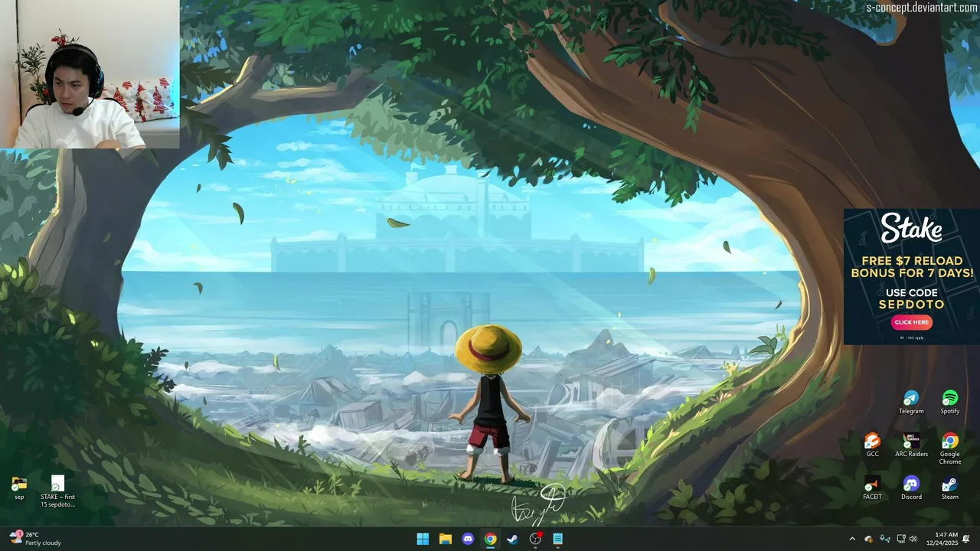Open the clock showing 1:47 AM
Image resolution: width=980 pixels, height=551 pixels.
(x=942, y=539)
